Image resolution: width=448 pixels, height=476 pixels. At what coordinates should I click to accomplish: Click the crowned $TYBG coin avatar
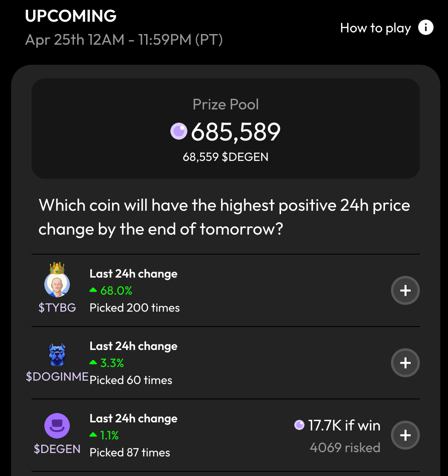(x=57, y=282)
